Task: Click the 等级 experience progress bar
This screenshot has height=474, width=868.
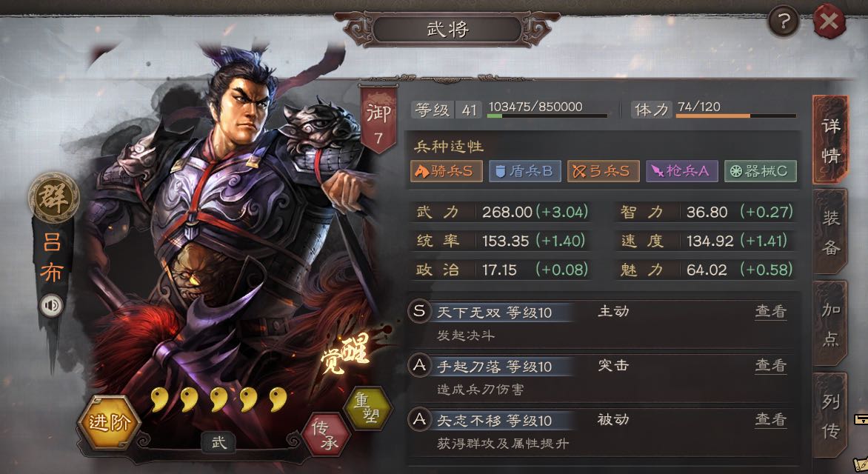Action: (547, 116)
